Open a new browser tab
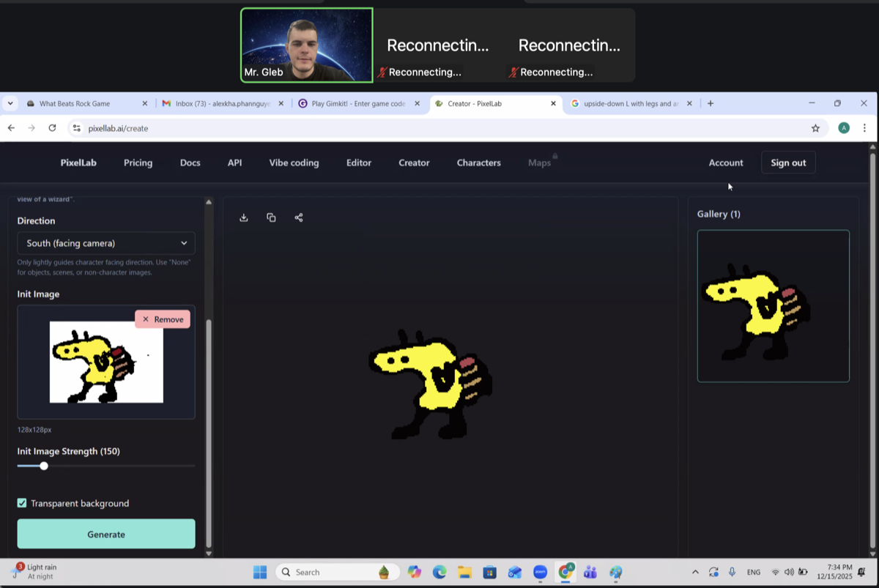Screen dimensions: 879x588 [x=711, y=104]
